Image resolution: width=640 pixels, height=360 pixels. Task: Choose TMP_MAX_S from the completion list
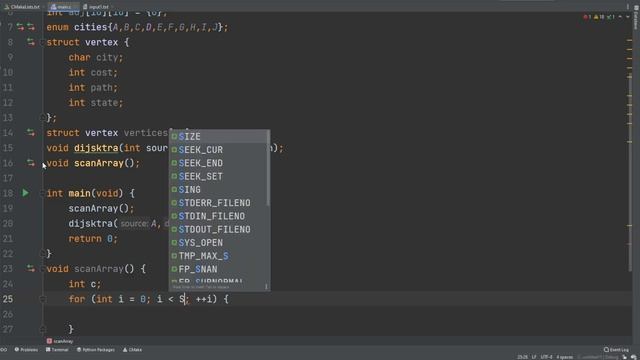(x=219, y=256)
